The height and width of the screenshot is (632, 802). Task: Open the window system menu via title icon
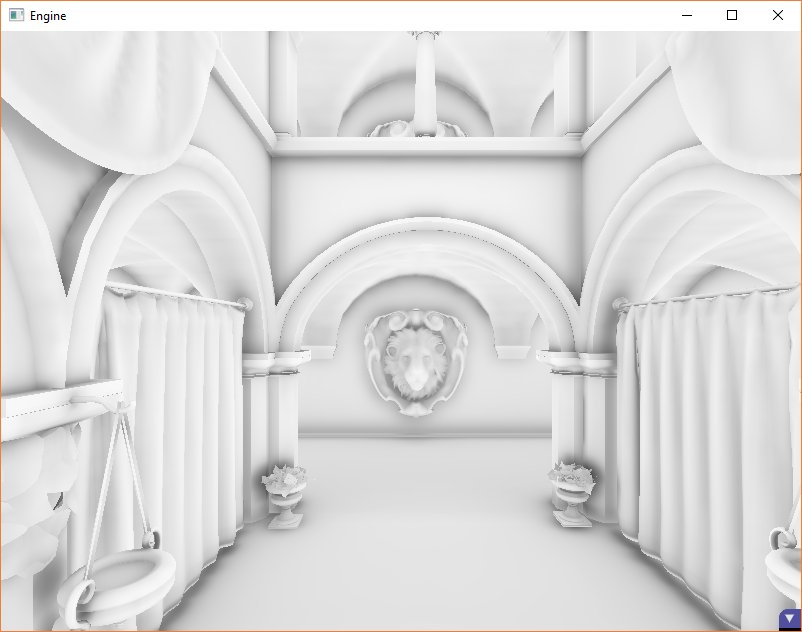14,15
